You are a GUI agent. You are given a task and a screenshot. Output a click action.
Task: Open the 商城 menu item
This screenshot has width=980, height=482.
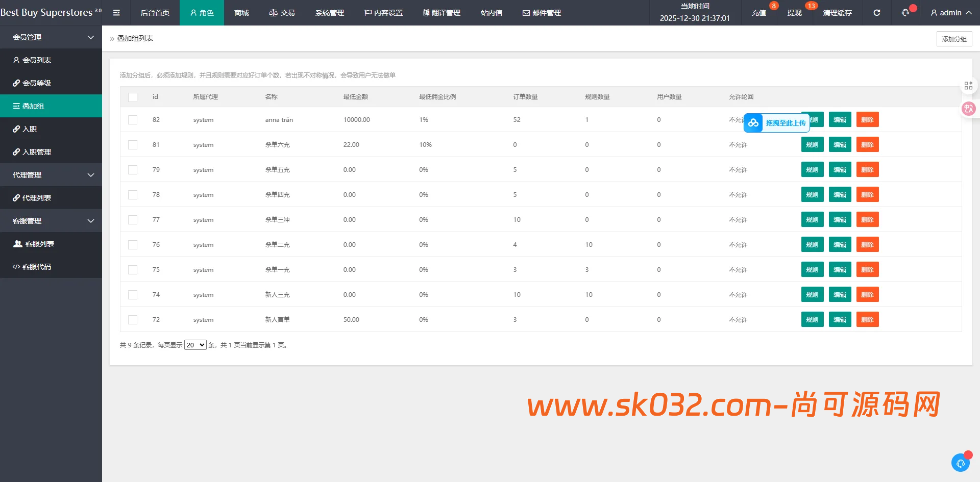(240, 13)
